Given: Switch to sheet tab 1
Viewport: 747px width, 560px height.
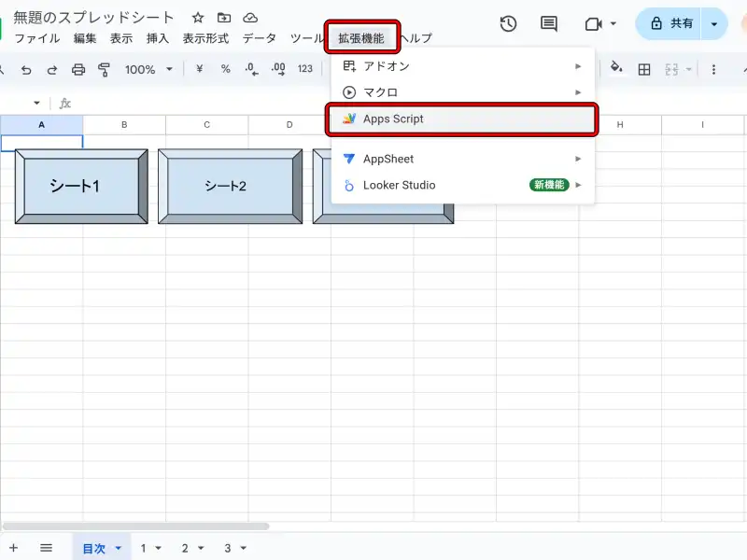Looking at the screenshot, I should tap(143, 549).
